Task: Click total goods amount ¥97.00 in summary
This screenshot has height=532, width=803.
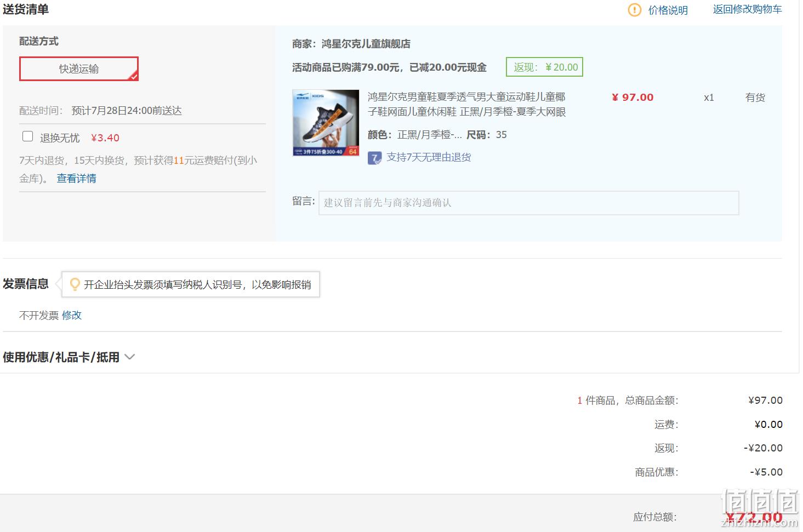Action: pyautogui.click(x=765, y=401)
